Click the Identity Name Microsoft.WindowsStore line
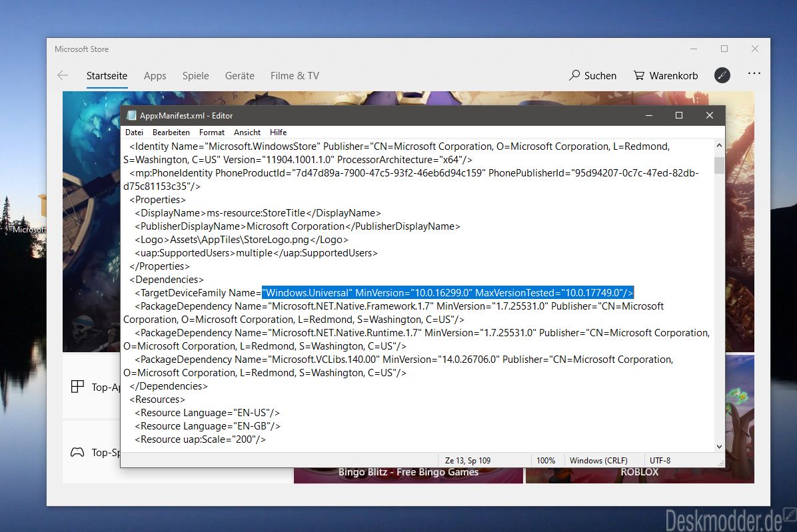Image resolution: width=797 pixels, height=532 pixels. coord(399,146)
